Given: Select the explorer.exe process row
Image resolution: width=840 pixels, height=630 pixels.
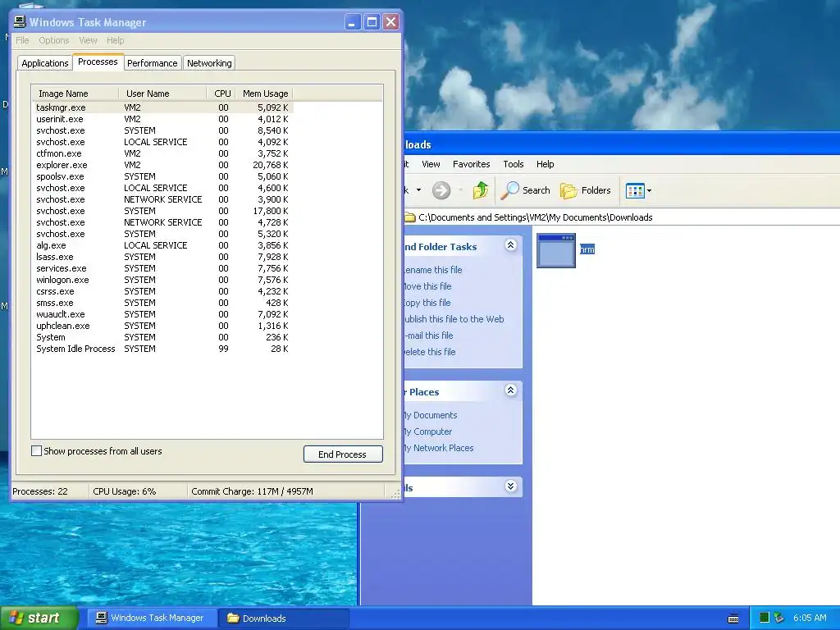Looking at the screenshot, I should (x=162, y=165).
